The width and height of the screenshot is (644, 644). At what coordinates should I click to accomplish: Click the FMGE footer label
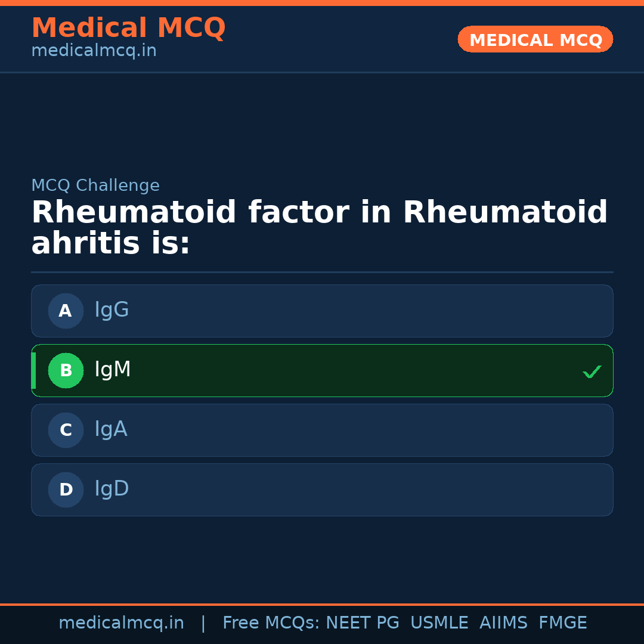[562, 623]
